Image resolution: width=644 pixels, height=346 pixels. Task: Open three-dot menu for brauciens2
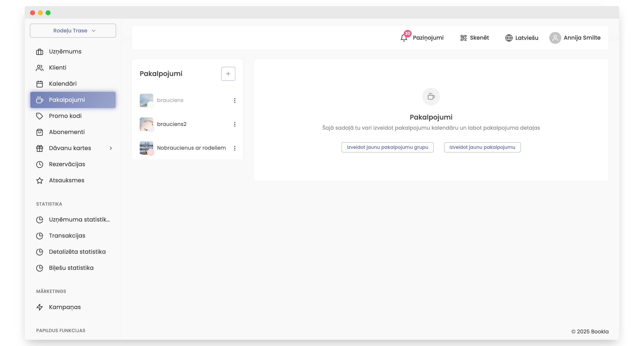(x=234, y=124)
